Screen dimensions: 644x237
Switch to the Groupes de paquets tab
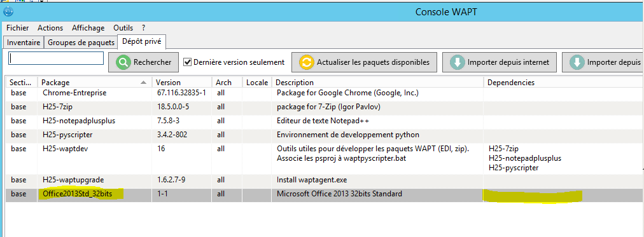[81, 42]
